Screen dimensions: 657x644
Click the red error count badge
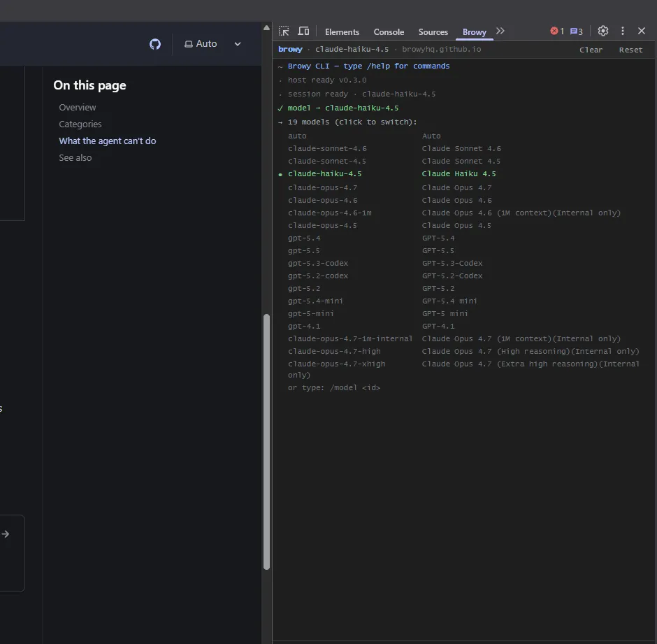coord(557,31)
